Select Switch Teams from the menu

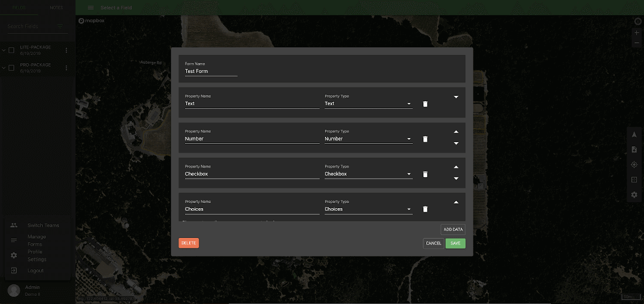[43, 225]
